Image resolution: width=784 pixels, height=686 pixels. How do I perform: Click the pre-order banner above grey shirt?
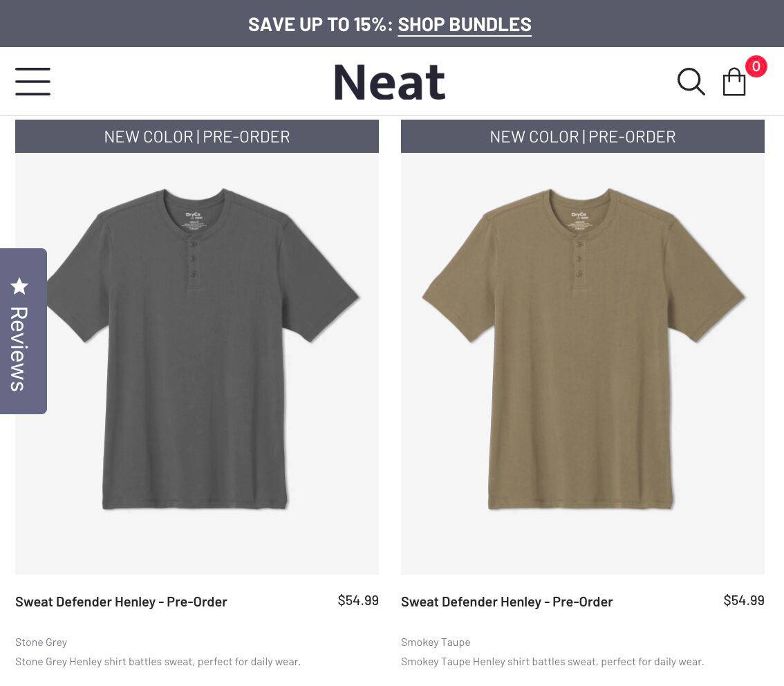pyautogui.click(x=197, y=136)
